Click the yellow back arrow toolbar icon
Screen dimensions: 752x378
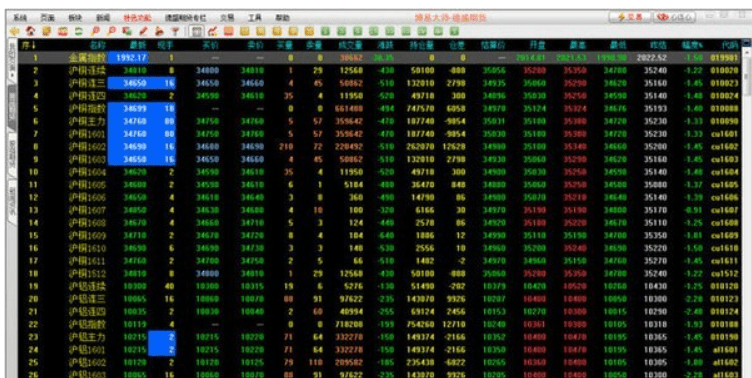(14, 31)
